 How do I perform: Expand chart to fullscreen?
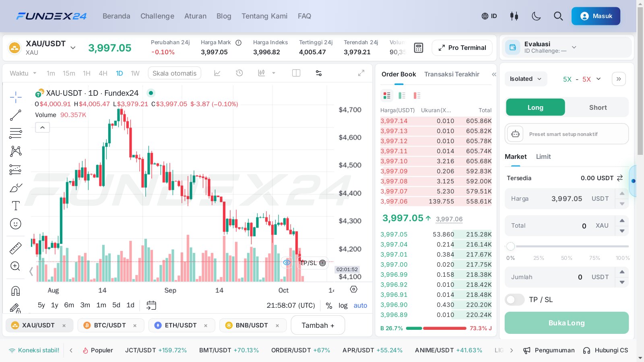tap(361, 73)
